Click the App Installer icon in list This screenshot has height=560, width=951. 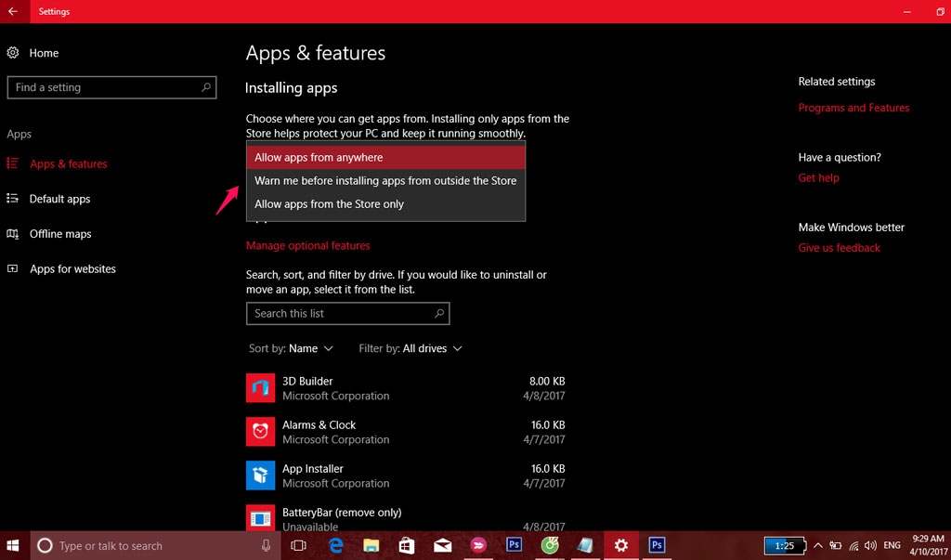[260, 475]
